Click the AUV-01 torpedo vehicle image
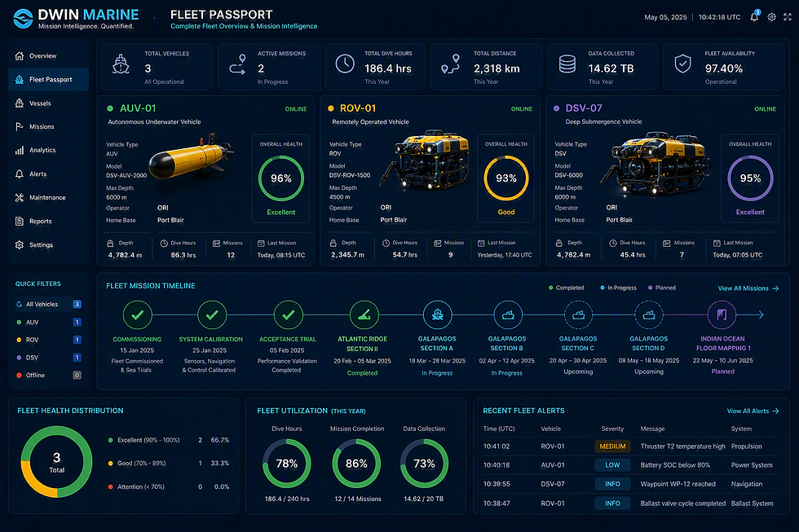 (x=192, y=156)
